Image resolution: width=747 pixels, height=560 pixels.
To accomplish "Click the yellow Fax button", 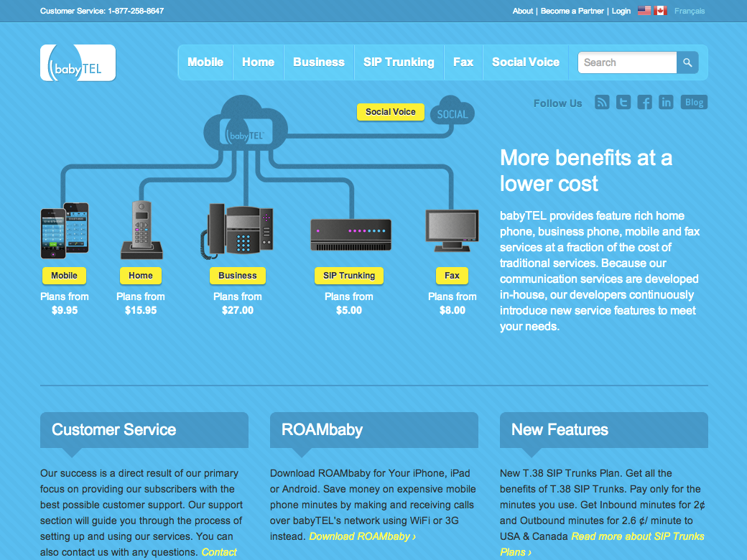I will click(452, 276).
